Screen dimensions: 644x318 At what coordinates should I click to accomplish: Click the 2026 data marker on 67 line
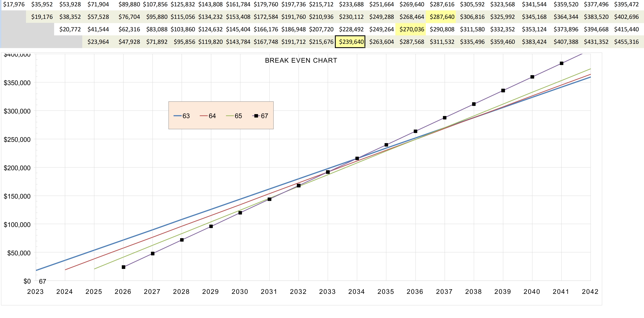(123, 267)
